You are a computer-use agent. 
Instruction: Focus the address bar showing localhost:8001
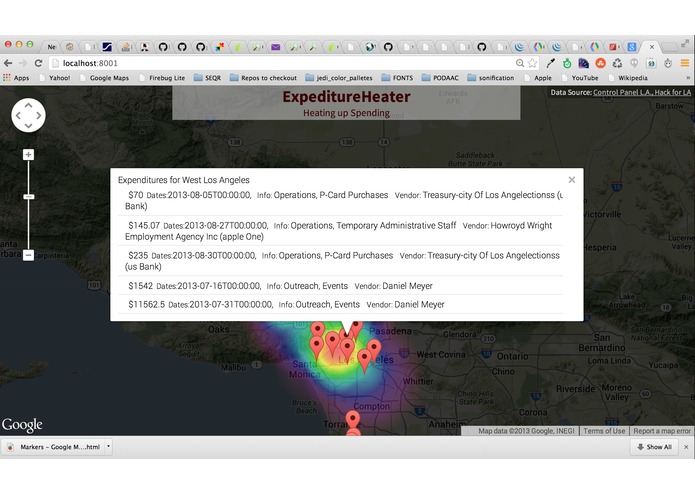284,63
